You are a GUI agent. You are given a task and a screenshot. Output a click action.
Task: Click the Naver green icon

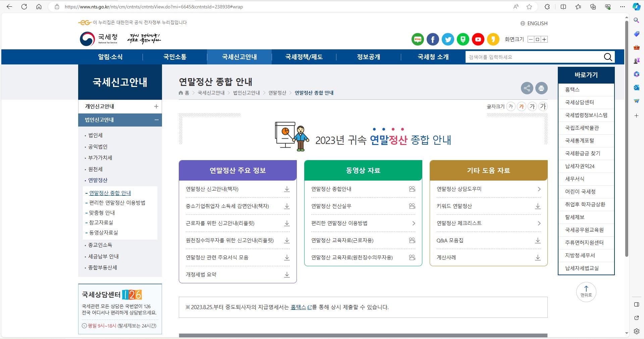[x=463, y=39]
